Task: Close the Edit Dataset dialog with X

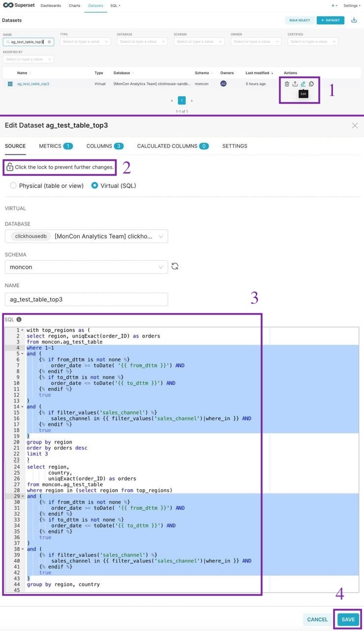Action: coord(355,126)
